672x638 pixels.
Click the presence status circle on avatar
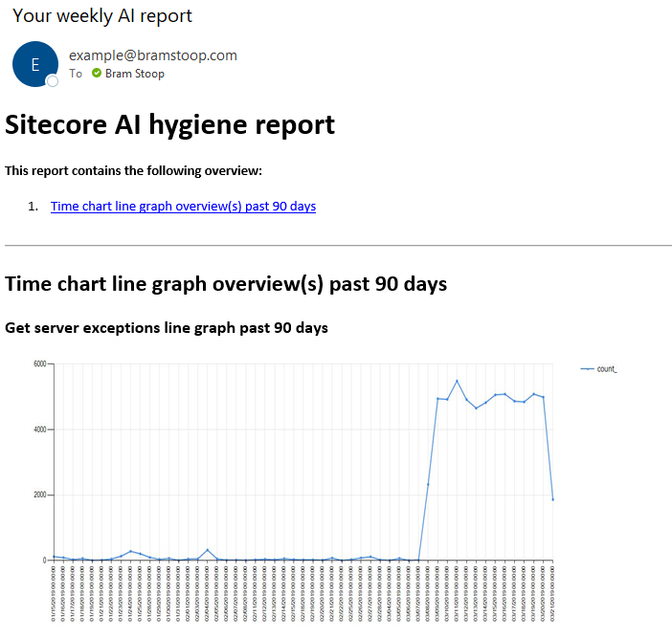pos(53,81)
